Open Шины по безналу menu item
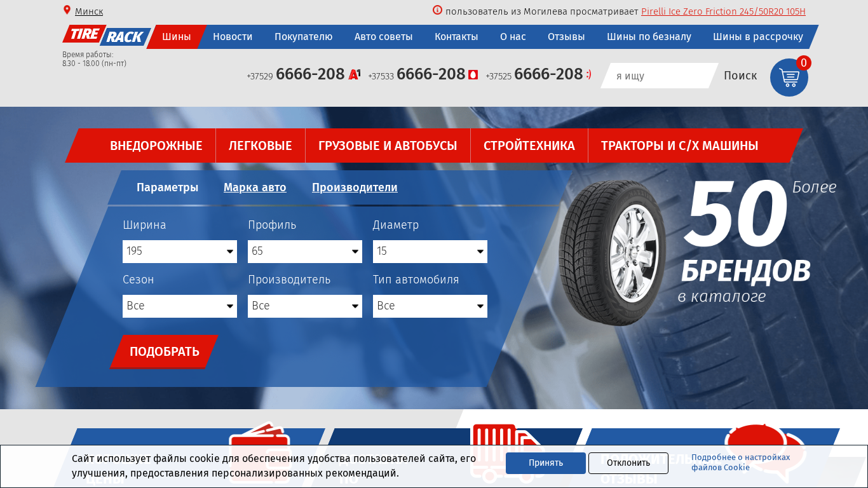 click(x=649, y=37)
